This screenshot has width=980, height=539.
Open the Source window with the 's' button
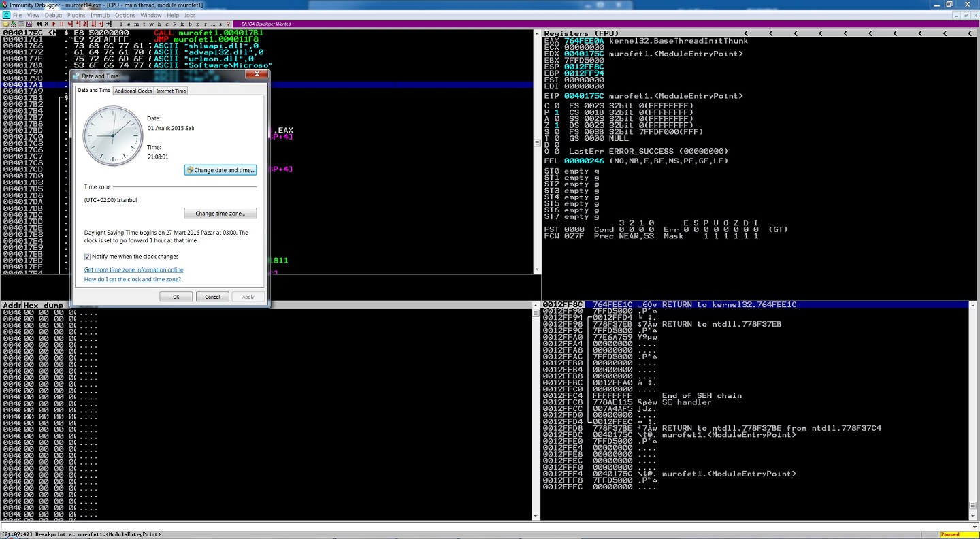coord(220,24)
